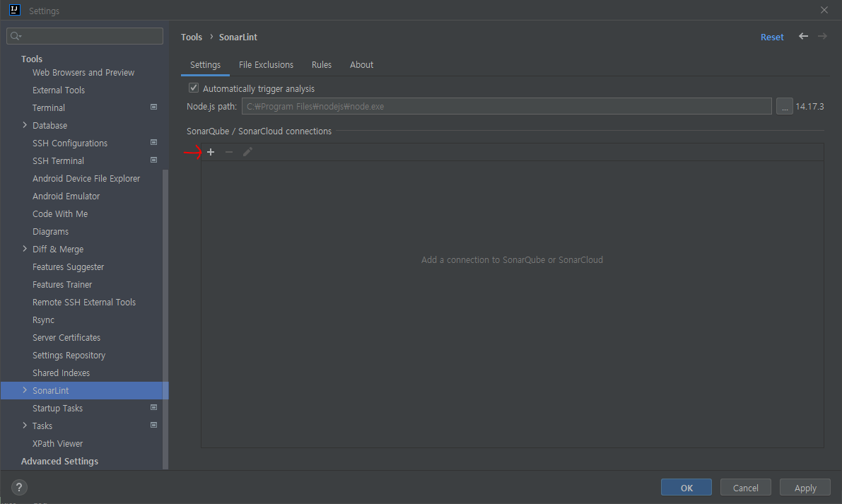
Task: Go forward with the right arrow icon
Action: pos(822,37)
